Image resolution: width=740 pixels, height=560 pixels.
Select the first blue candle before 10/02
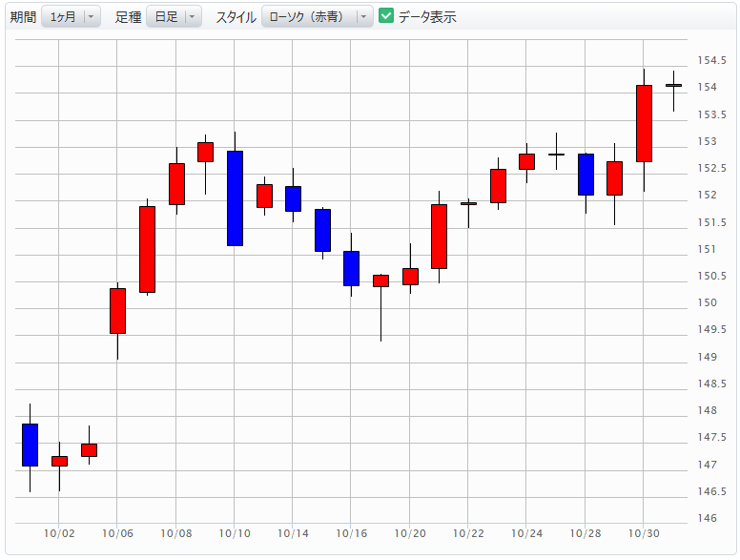click(30, 445)
